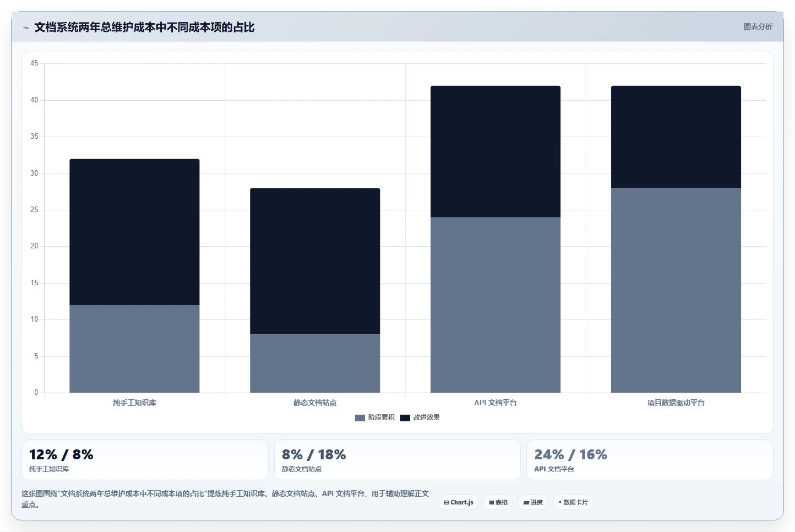This screenshot has width=795, height=532.
Task: Click the title 文档系统两年总维护成本中不同成本项的占比
Action: tap(144, 28)
